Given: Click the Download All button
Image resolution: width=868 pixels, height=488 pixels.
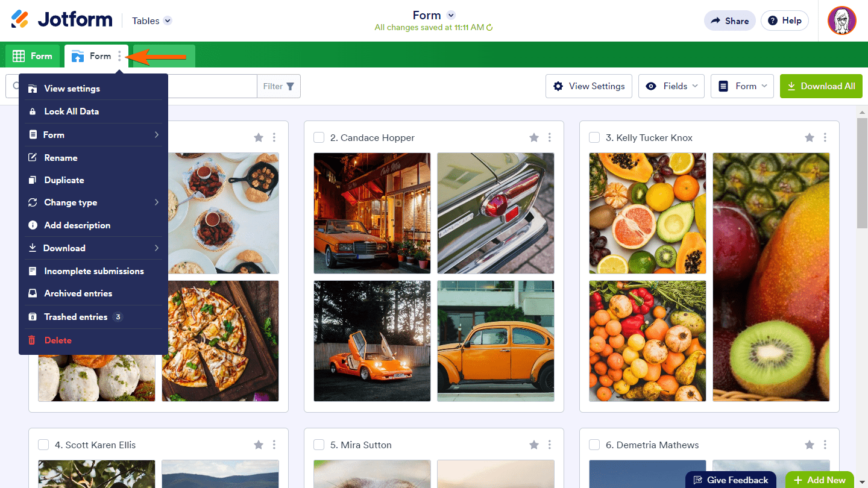Looking at the screenshot, I should 821,86.
